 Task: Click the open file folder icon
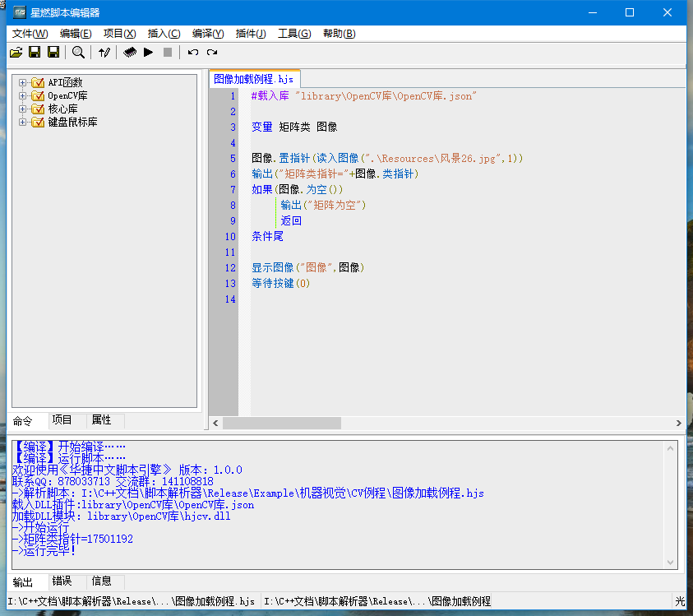pos(16,53)
